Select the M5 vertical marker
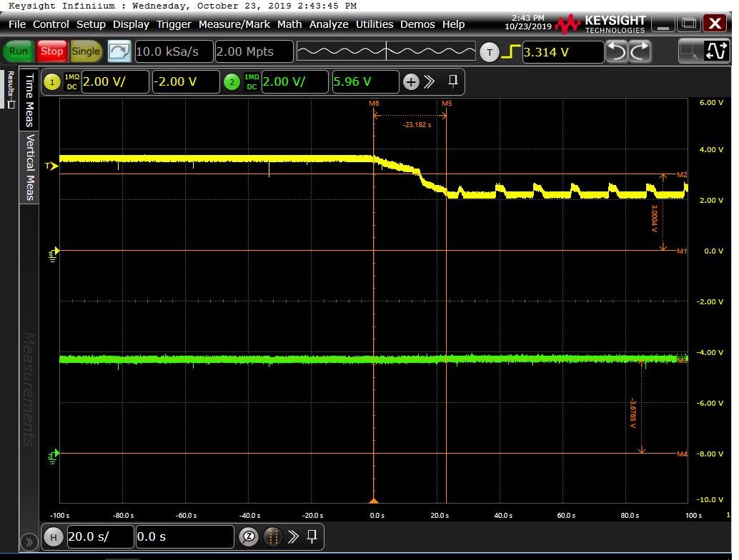 [447, 103]
